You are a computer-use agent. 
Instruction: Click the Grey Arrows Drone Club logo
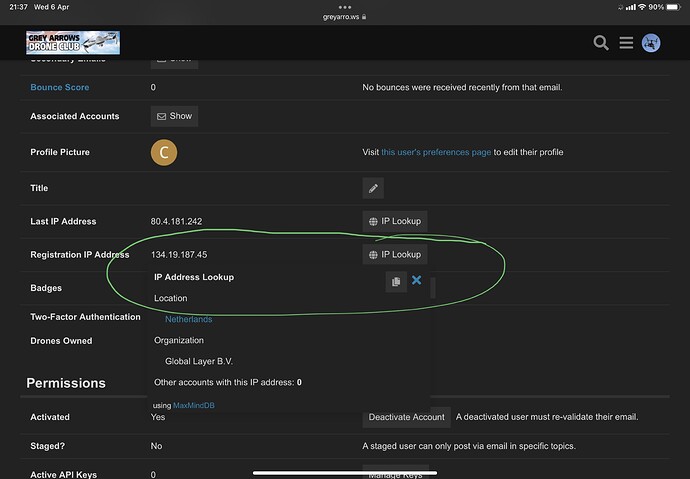73,43
